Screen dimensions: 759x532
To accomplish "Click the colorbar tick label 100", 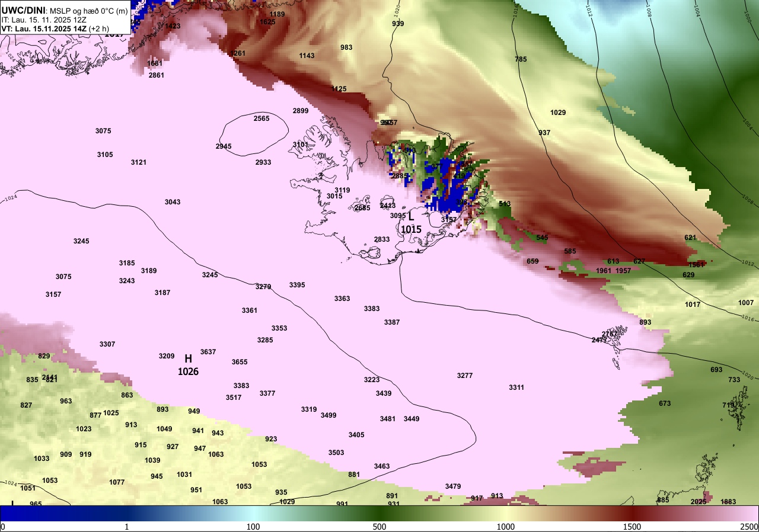I will pyautogui.click(x=253, y=527).
